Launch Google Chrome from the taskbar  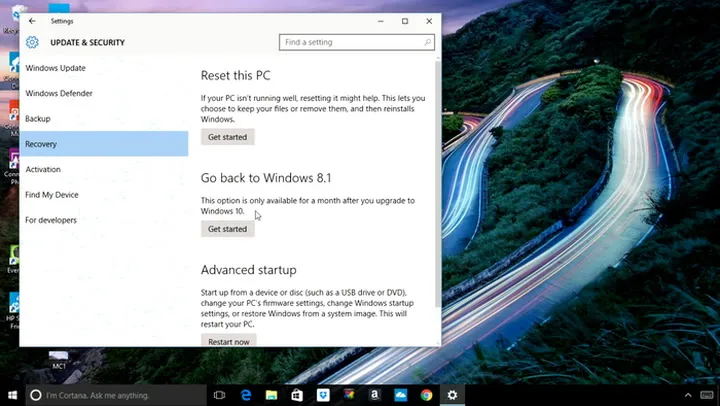426,395
